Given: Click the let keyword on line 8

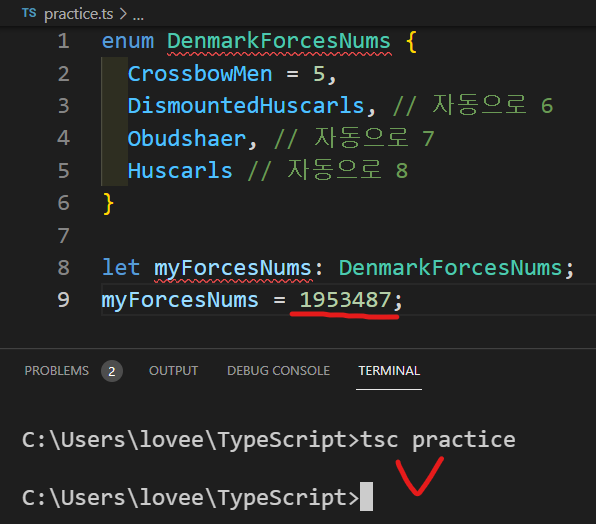Looking at the screenshot, I should pos(121,268).
